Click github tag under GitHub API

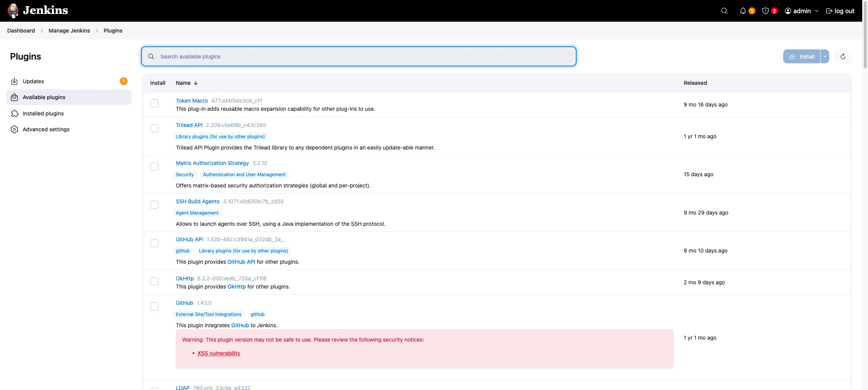(x=183, y=251)
